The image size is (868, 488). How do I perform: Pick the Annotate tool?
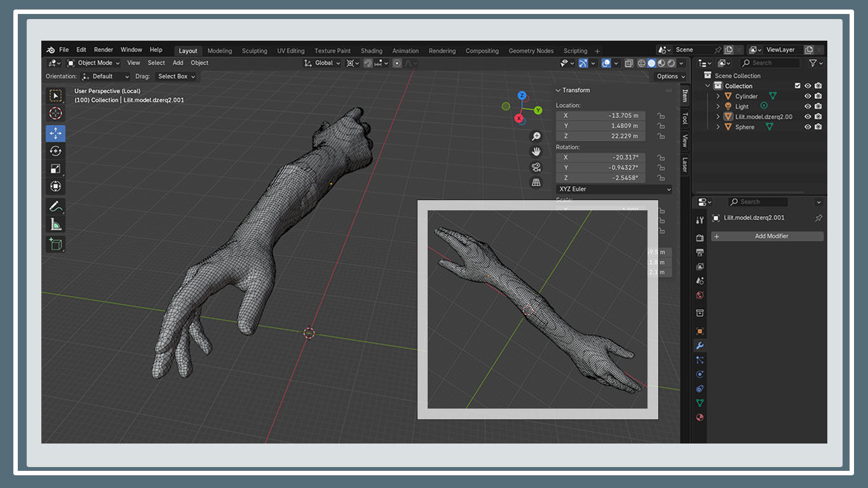(x=55, y=207)
